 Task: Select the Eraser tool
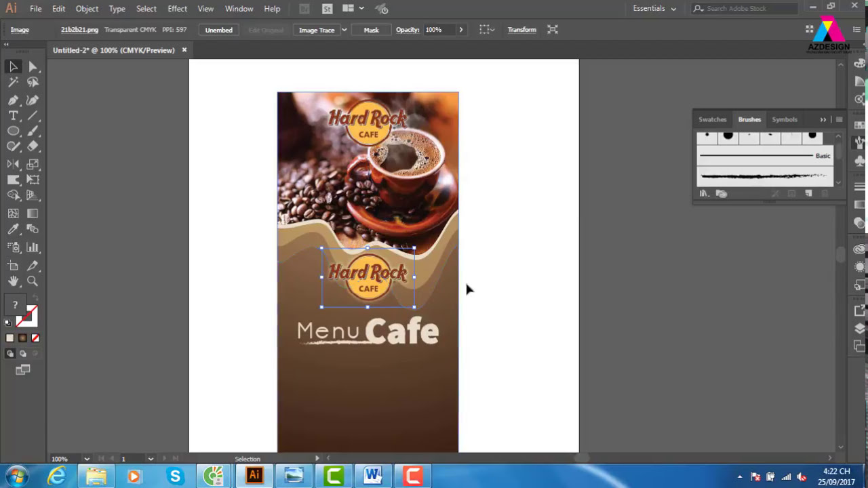(33, 146)
